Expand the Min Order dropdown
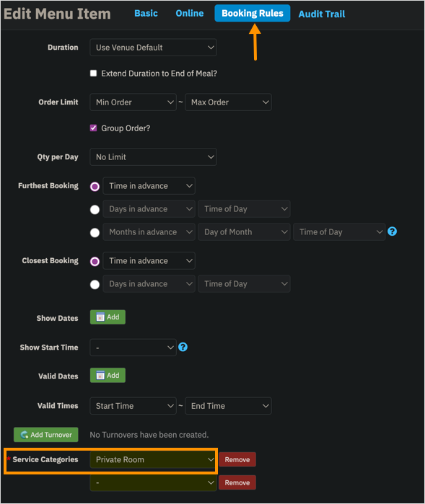 click(133, 102)
